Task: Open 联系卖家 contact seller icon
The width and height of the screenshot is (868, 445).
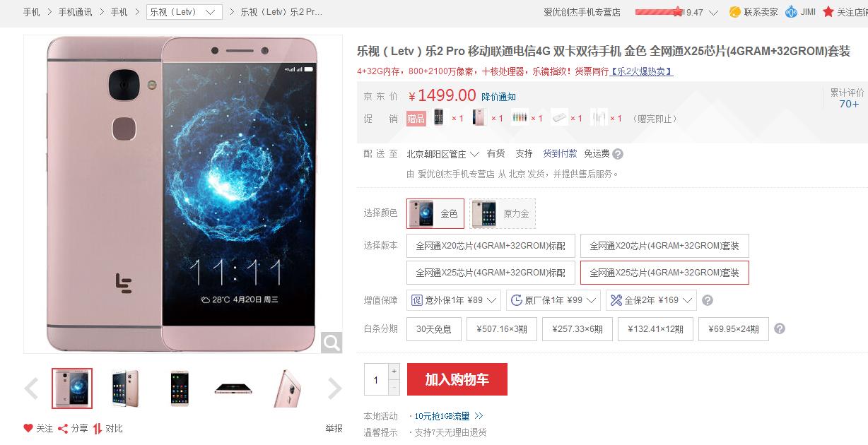Action: coord(734,12)
